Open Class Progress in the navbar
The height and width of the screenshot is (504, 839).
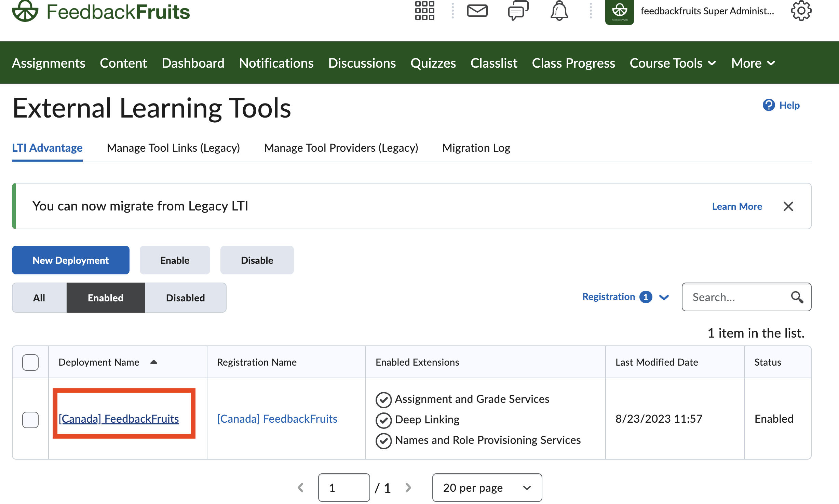(573, 63)
